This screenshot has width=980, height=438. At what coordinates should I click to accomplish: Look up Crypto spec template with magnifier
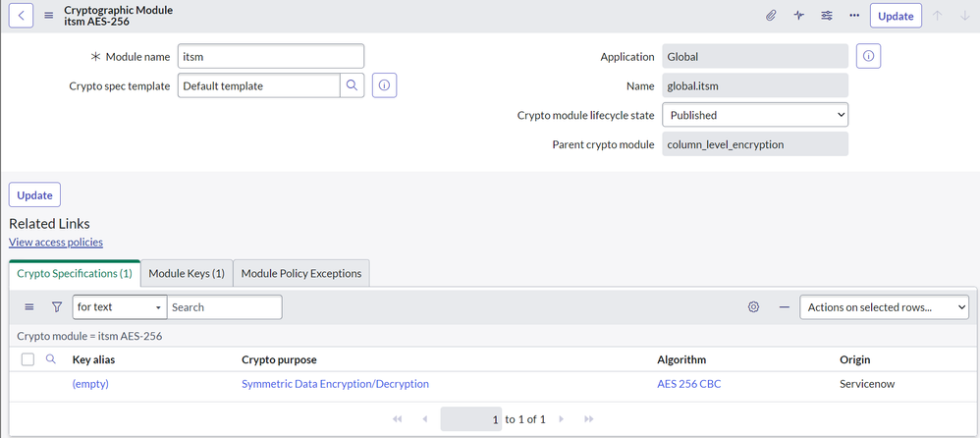pos(352,85)
